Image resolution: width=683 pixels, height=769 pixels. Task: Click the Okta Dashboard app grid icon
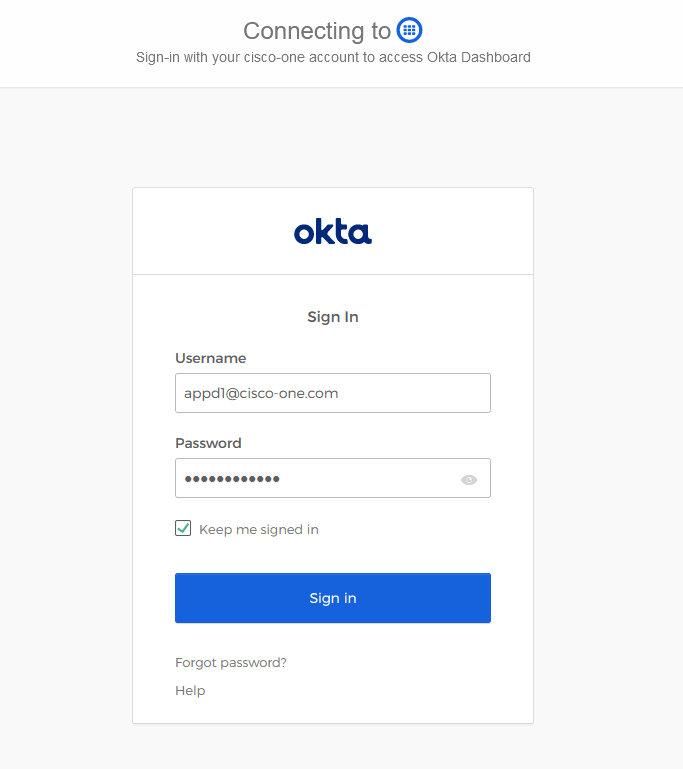point(409,30)
